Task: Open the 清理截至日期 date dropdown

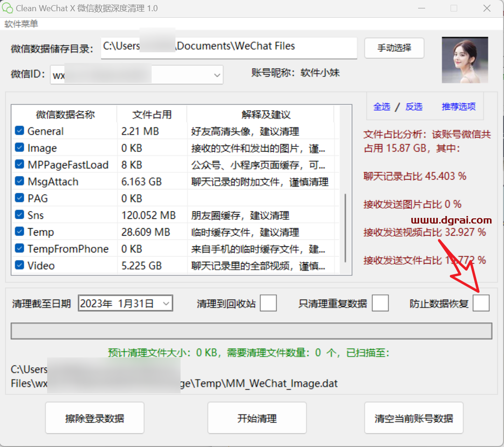Action: 166,303
